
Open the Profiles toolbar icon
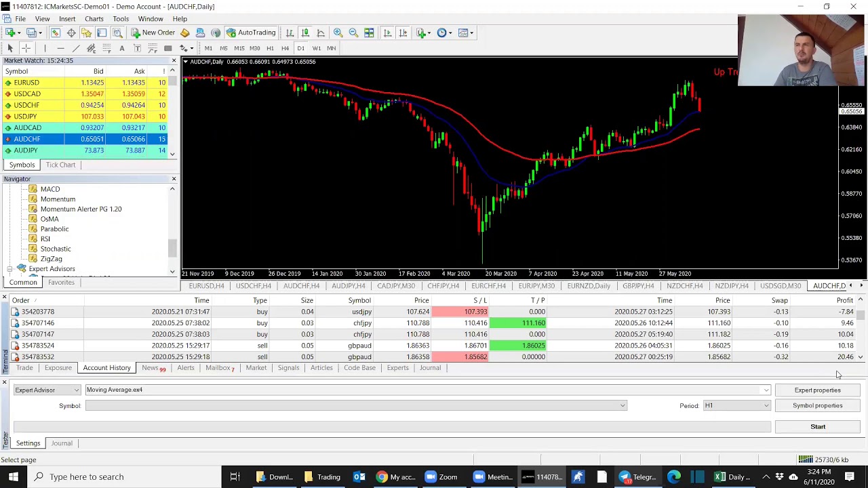point(31,33)
